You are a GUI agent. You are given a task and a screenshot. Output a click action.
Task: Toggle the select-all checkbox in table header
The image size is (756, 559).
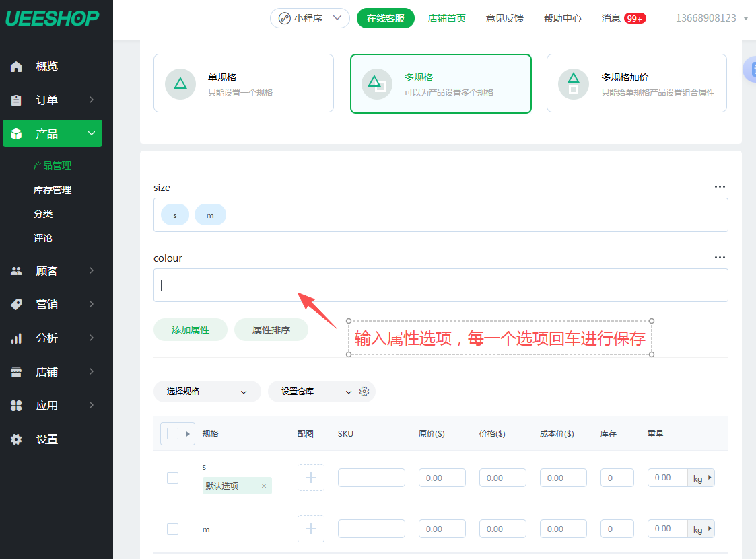172,434
